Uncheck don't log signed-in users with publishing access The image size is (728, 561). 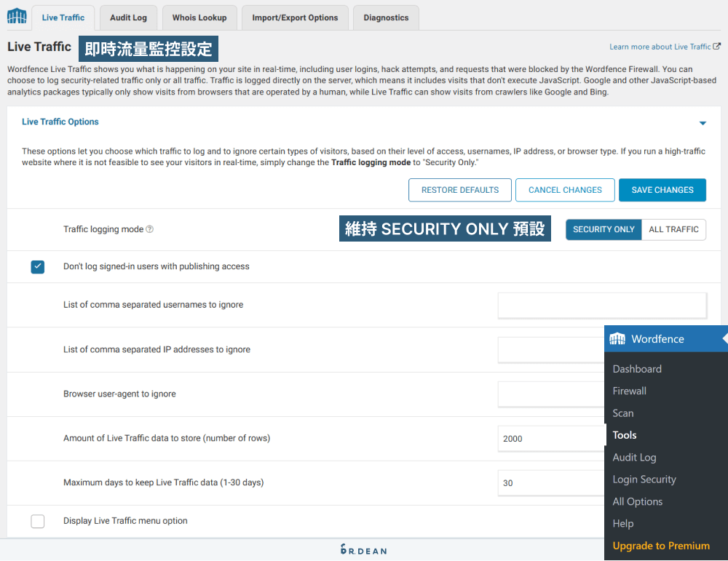click(37, 266)
